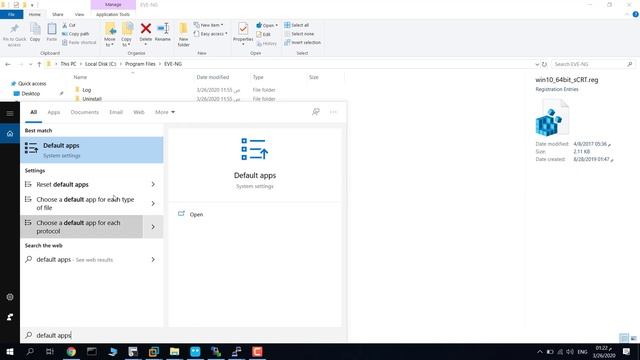Image resolution: width=640 pixels, height=360 pixels.
Task: Click the search feedback icon
Action: 316,112
